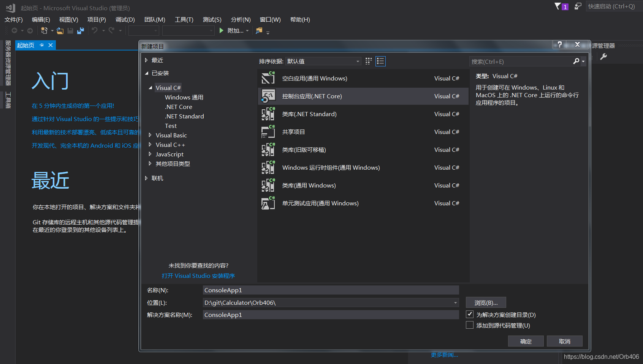This screenshot has height=364, width=643.
Task: Switch to medium icons list view
Action: click(380, 61)
